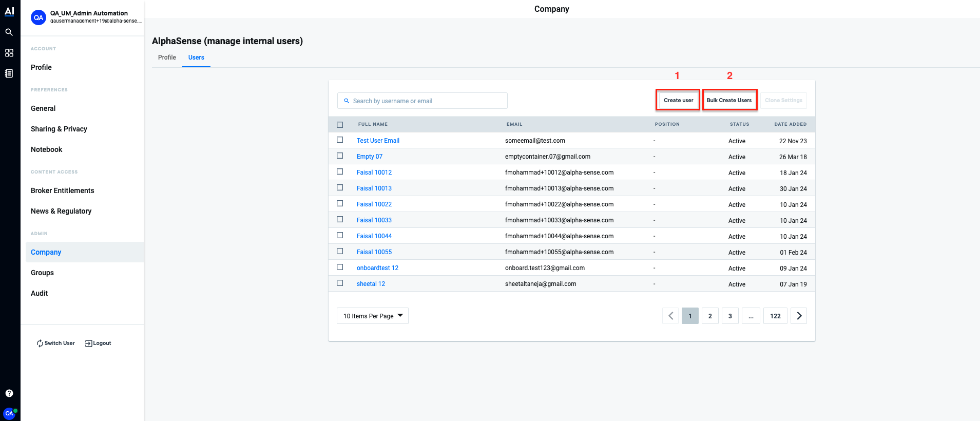Screen dimensions: 980x421
Task: Open the Audit admin page
Action: click(x=39, y=293)
